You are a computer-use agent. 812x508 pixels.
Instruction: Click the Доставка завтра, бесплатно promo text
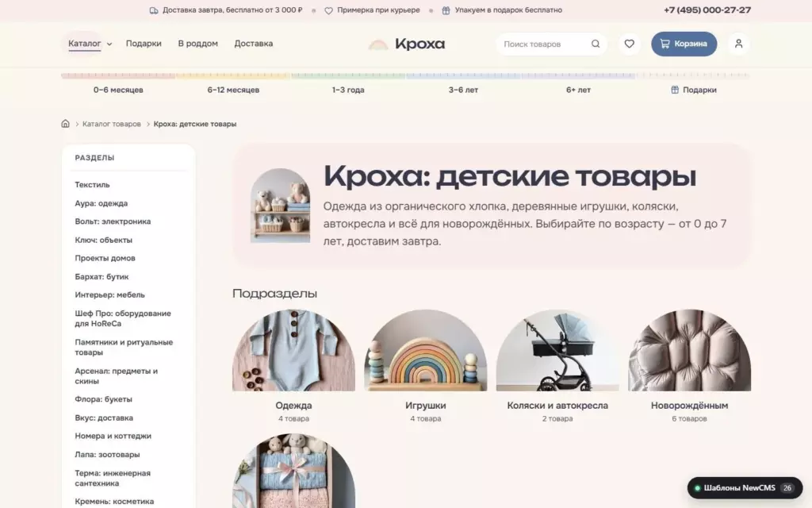point(232,10)
